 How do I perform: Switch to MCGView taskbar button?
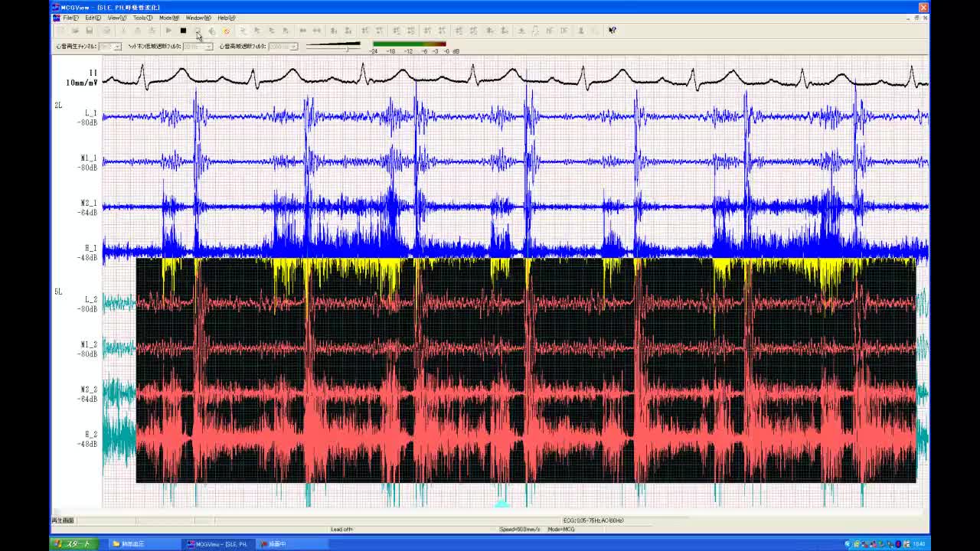pos(218,544)
